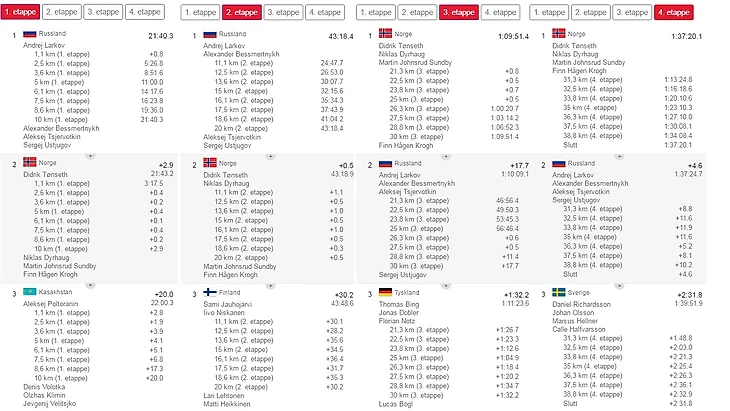This screenshot has height=411, width=730.
Task: Click second-place Russland flag in third column
Action: (386, 163)
